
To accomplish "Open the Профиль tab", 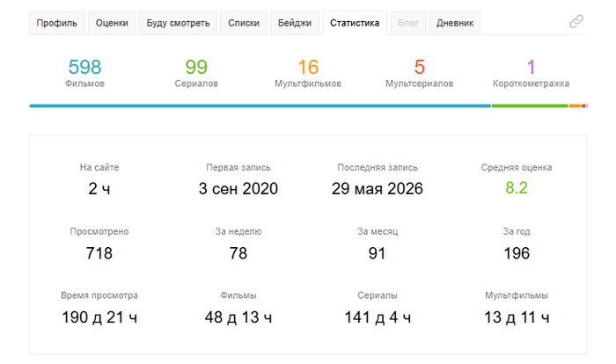I will click(57, 23).
